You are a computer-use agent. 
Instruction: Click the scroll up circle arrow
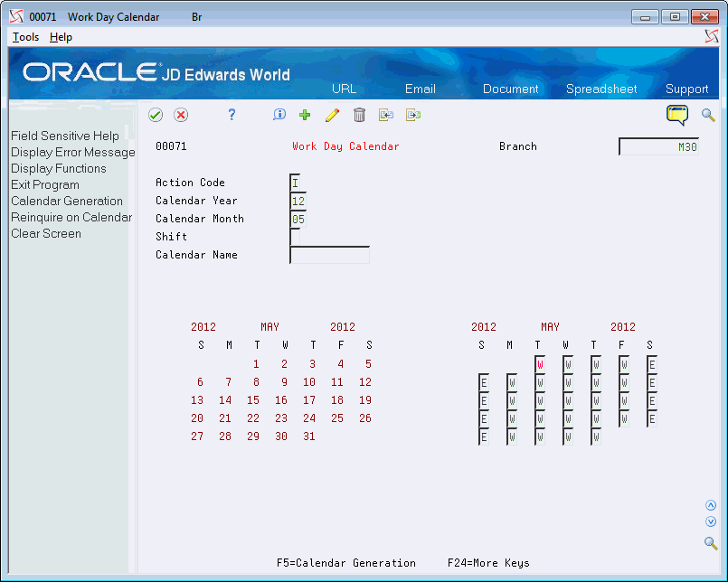click(x=710, y=505)
